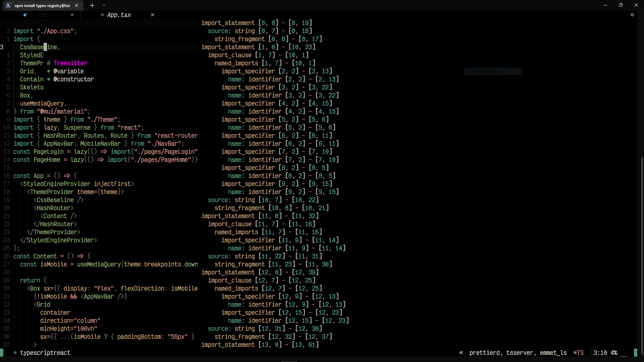Select @variable in the Treesitter popup
Image resolution: width=644 pixels, height=362 pixels.
(x=68, y=71)
